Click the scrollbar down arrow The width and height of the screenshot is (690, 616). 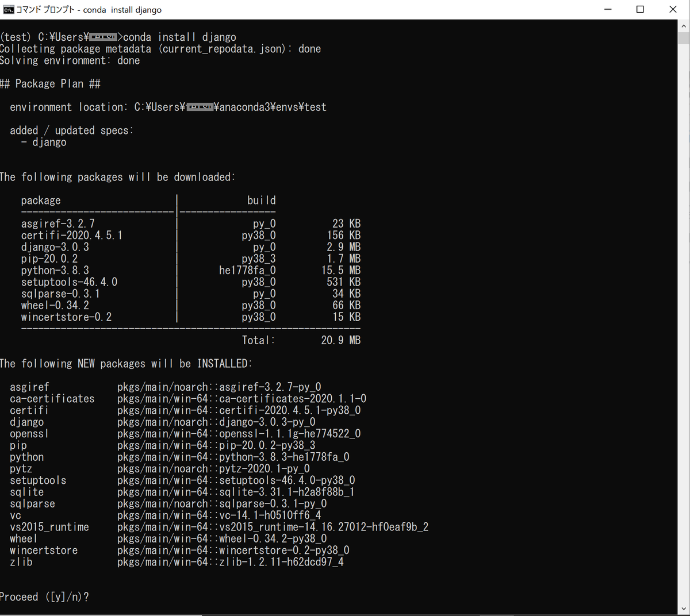click(684, 609)
